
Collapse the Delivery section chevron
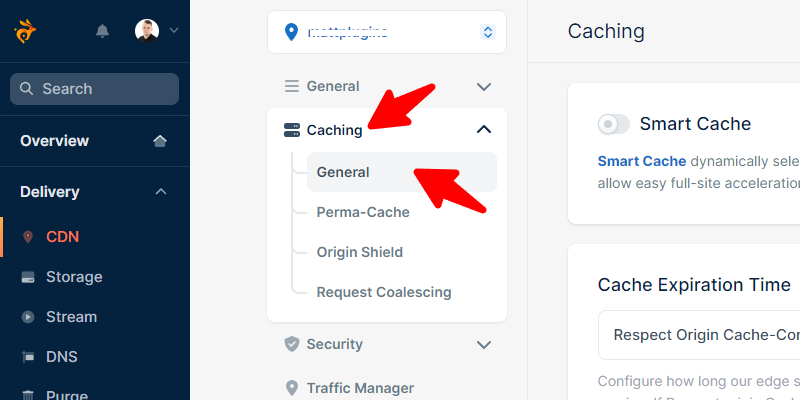pyautogui.click(x=161, y=192)
